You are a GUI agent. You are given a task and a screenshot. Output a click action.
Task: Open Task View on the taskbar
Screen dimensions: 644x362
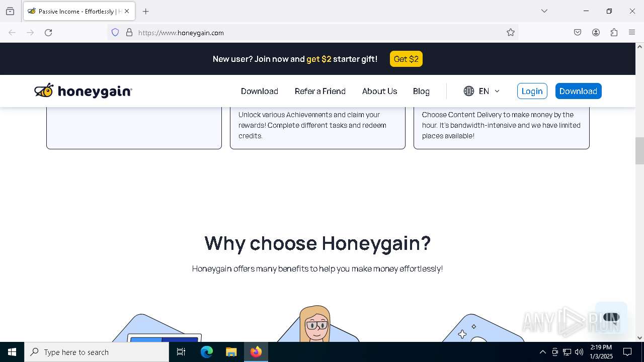click(x=181, y=352)
